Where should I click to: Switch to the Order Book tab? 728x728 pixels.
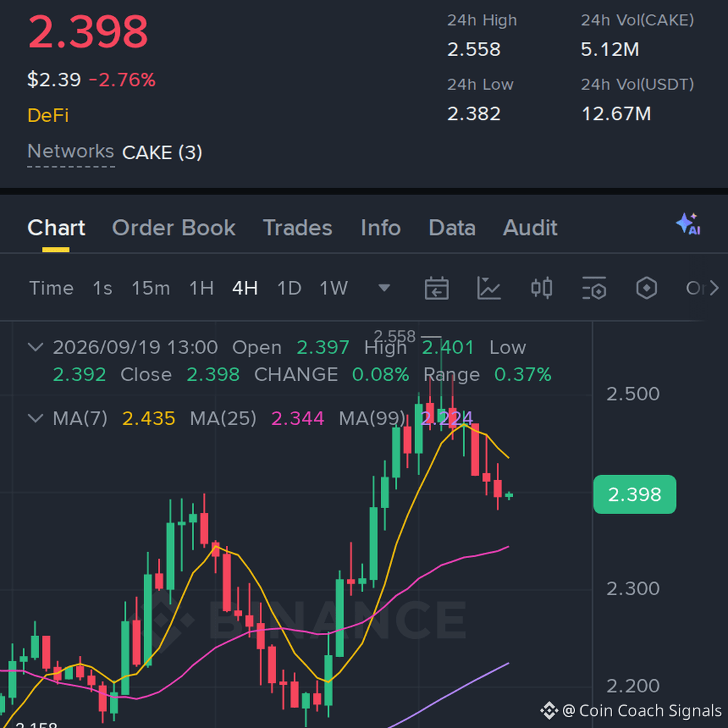point(174,228)
